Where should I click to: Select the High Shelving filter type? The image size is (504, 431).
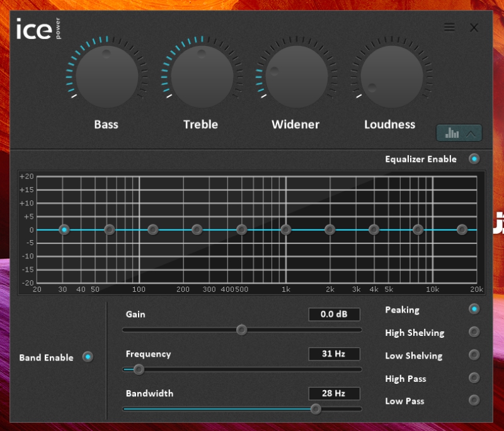(474, 332)
